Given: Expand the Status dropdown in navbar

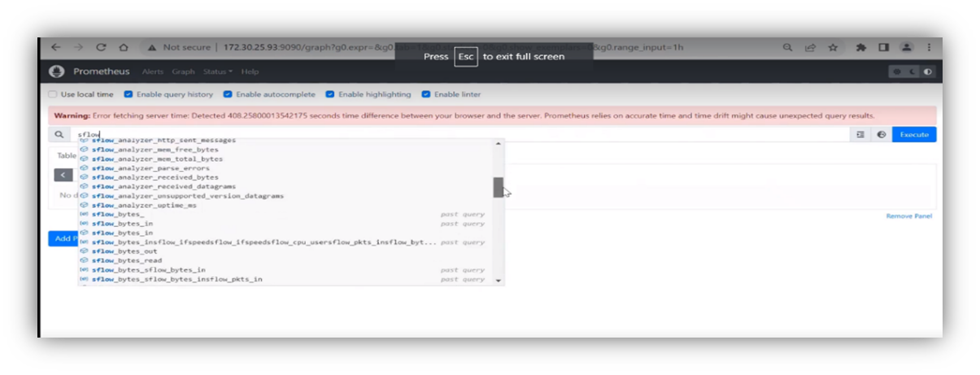Looking at the screenshot, I should [x=217, y=72].
